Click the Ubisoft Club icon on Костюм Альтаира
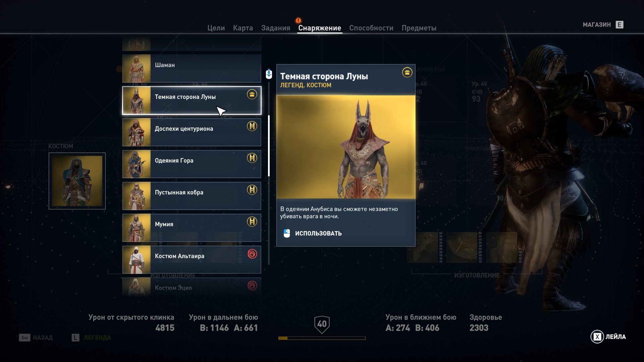 pos(252,254)
